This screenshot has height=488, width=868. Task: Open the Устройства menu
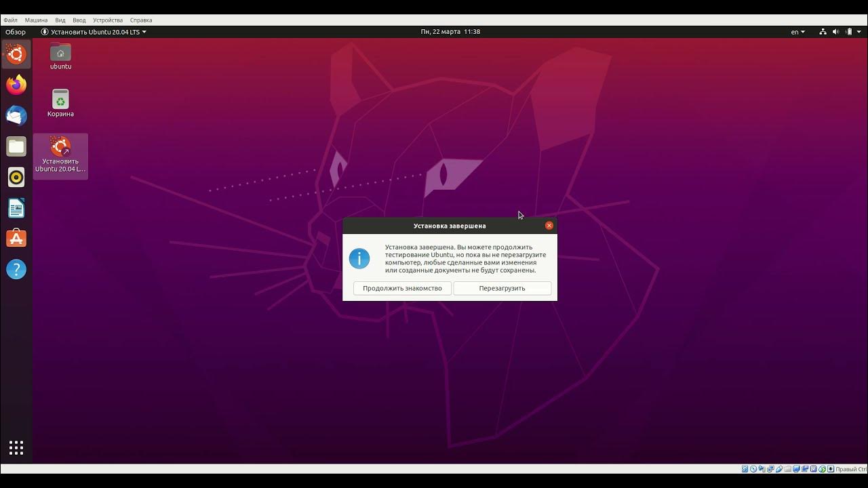click(108, 20)
